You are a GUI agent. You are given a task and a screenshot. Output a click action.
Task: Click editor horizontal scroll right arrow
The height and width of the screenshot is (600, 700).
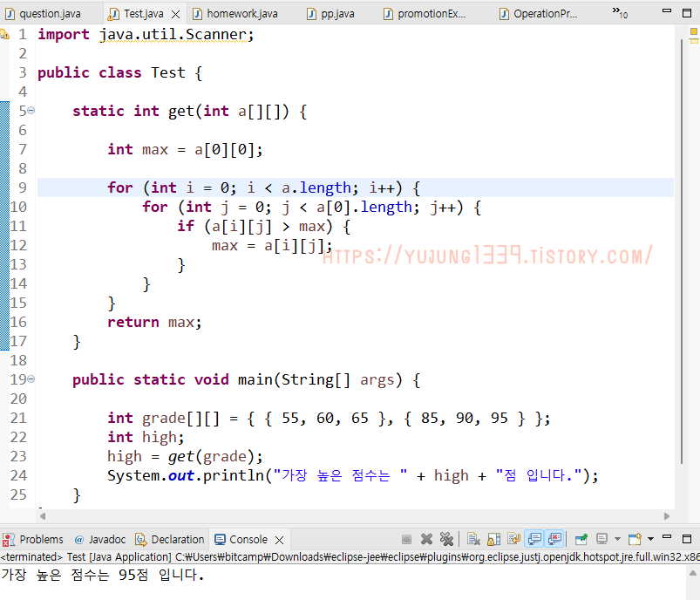pyautogui.click(x=667, y=516)
